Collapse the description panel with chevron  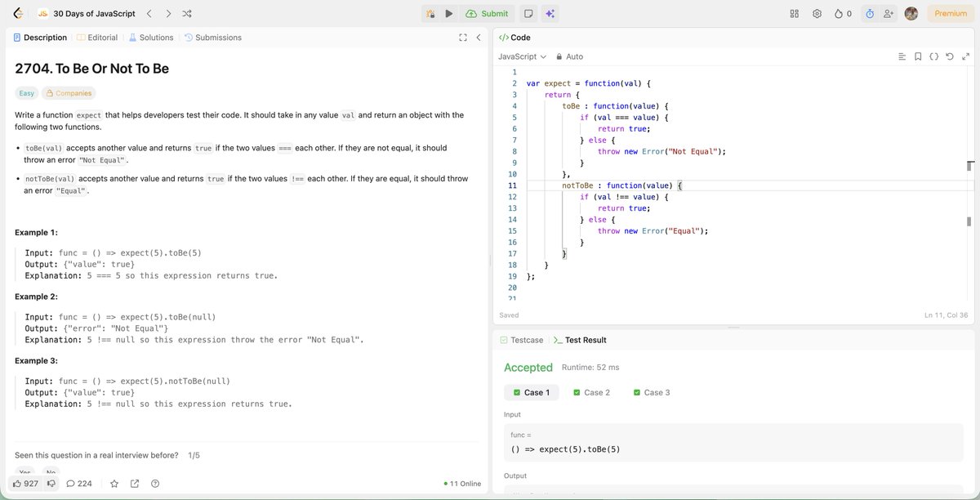pos(479,38)
